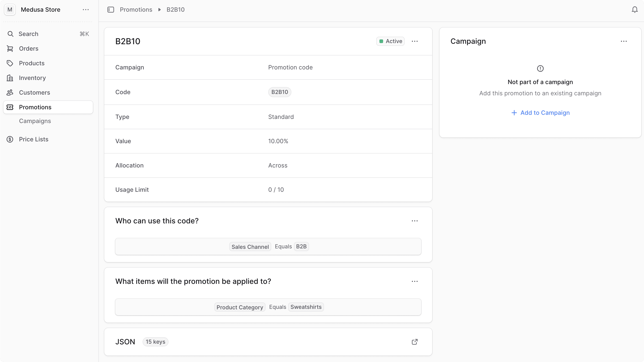Open 'Who can use this code' menu

point(415,221)
